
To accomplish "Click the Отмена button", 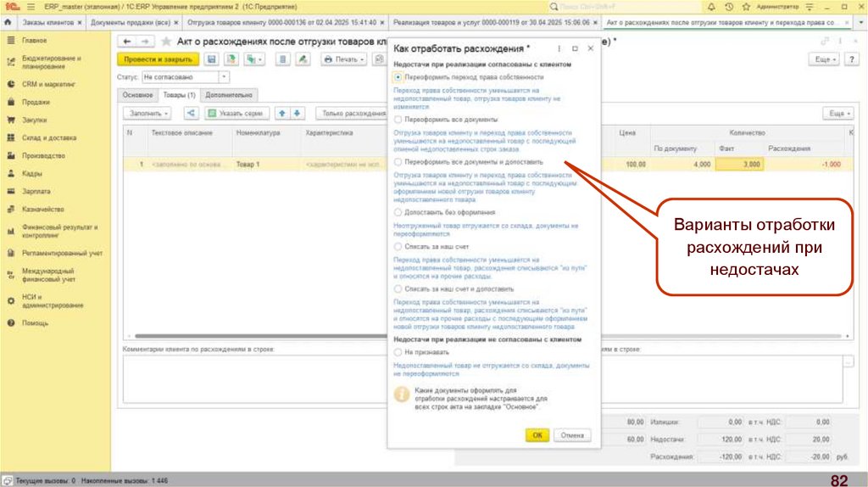I will [572, 434].
